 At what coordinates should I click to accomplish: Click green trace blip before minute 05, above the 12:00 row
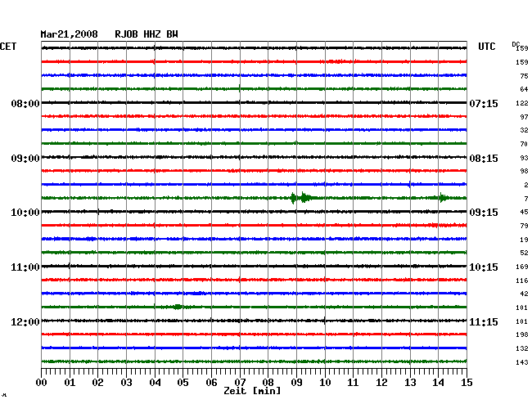coord(178,307)
